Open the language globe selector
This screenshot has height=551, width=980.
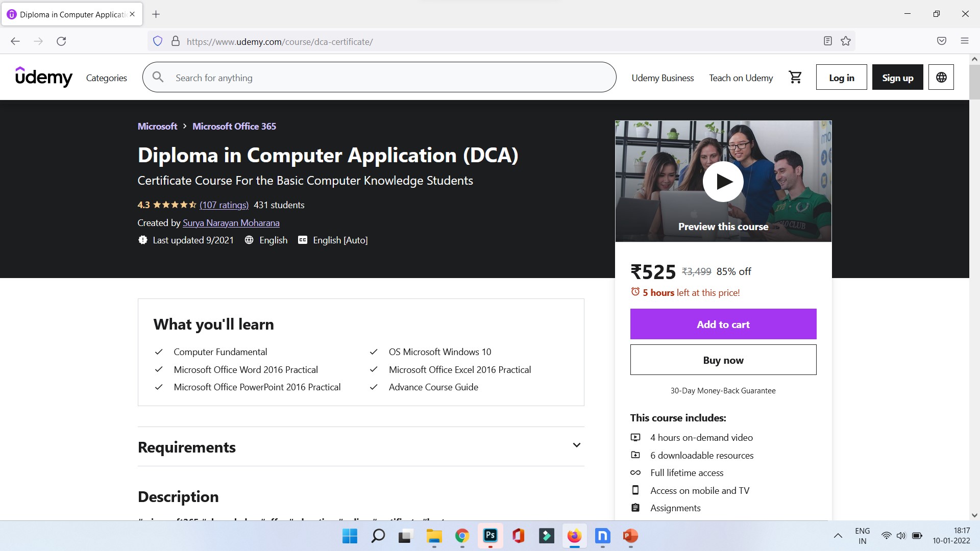pyautogui.click(x=941, y=77)
